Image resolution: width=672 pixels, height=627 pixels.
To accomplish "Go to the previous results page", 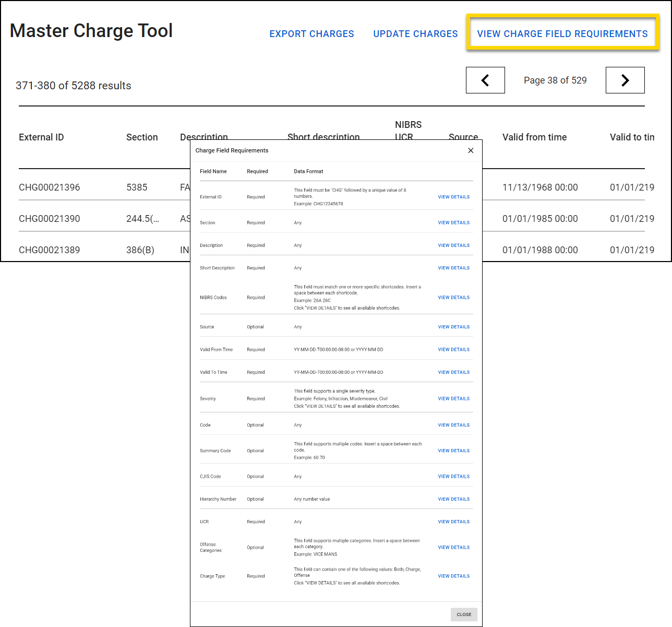I will tap(485, 80).
